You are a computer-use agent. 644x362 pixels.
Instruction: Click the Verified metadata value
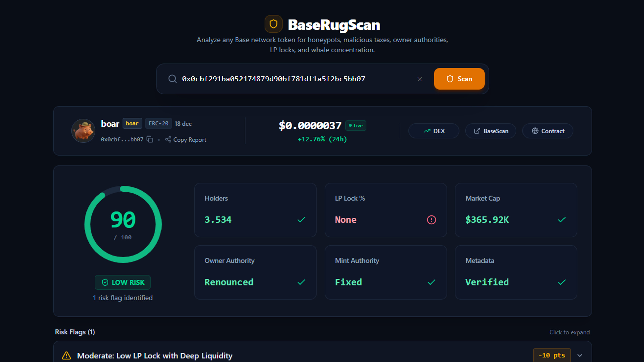point(487,282)
